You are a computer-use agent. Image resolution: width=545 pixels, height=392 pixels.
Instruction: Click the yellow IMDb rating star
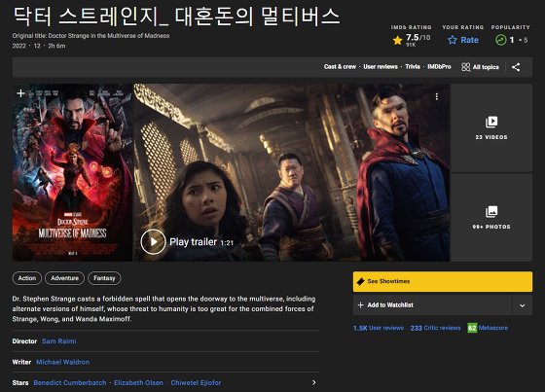pos(398,40)
